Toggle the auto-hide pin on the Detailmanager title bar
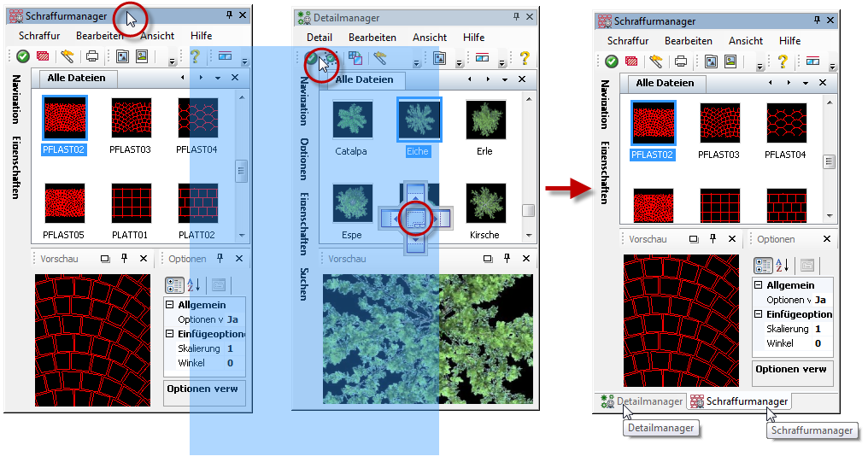The width and height of the screenshot is (868, 468). point(516,17)
